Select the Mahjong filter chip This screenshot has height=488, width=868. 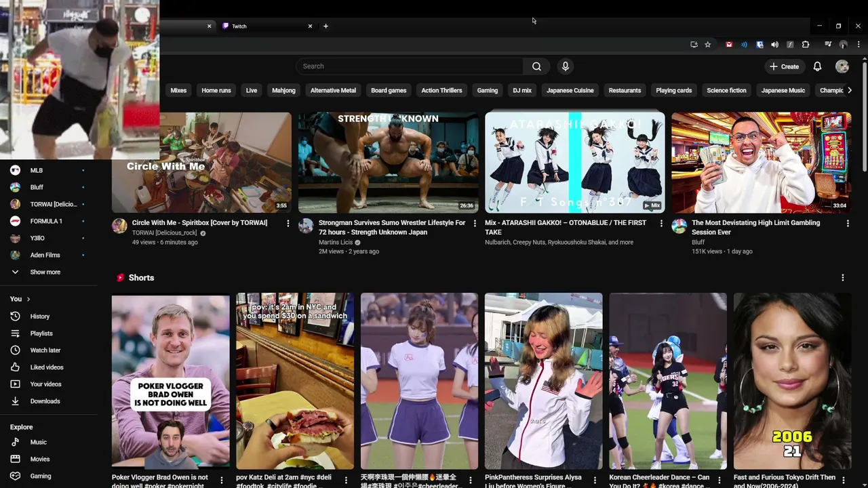pyautogui.click(x=283, y=90)
